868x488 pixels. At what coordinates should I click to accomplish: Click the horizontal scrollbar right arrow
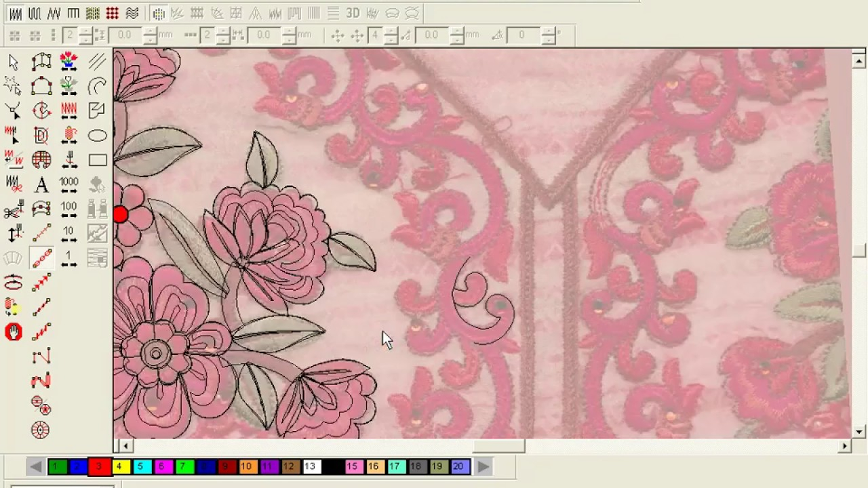coord(844,446)
